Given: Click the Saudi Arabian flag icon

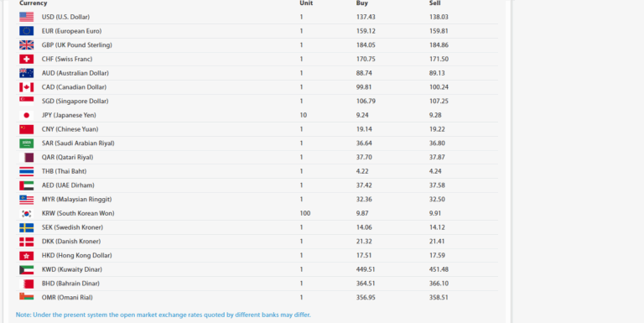Looking at the screenshot, I should tap(26, 143).
